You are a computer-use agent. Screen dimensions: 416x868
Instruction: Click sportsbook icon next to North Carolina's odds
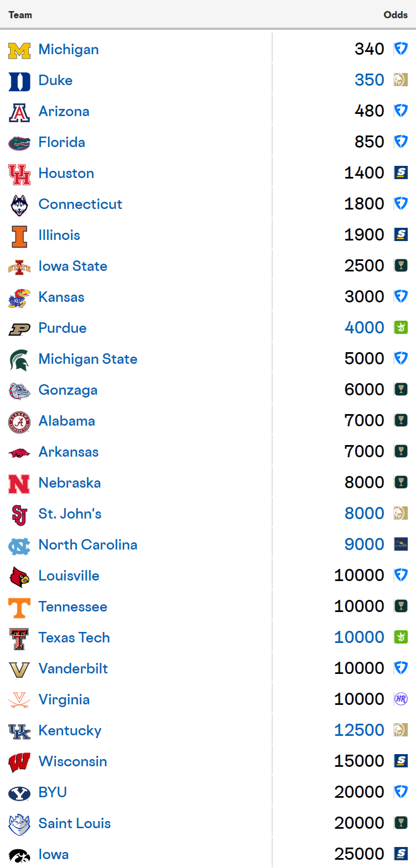[x=401, y=545]
